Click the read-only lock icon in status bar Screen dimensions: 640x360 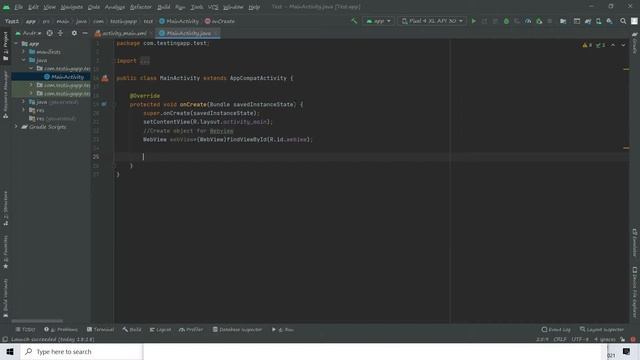(622, 339)
